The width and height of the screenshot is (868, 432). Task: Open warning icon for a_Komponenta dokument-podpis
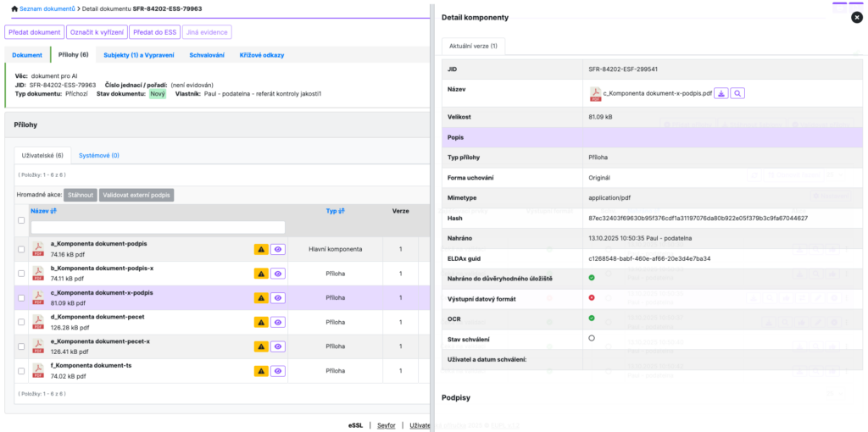[x=261, y=250]
